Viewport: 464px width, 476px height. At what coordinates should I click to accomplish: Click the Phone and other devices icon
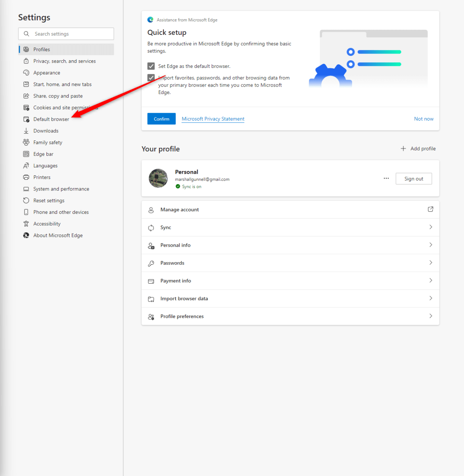click(x=26, y=212)
